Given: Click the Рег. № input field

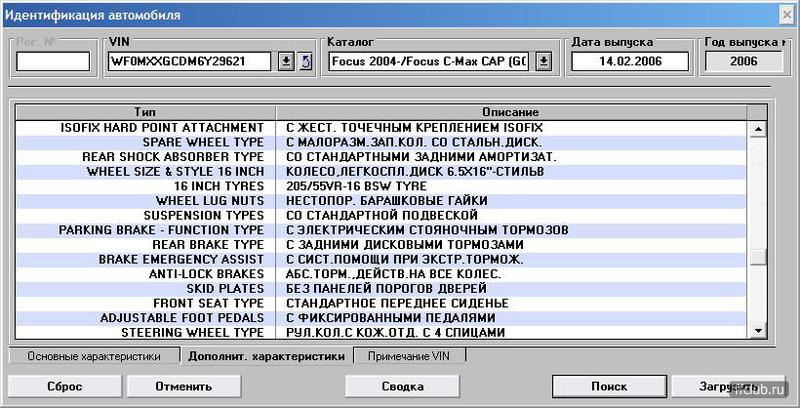Looking at the screenshot, I should pos(53,62).
